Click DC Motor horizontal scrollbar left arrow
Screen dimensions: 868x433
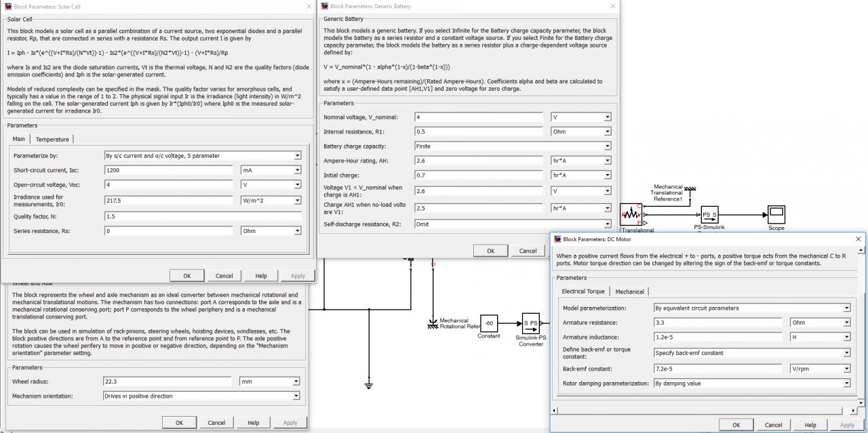point(555,410)
